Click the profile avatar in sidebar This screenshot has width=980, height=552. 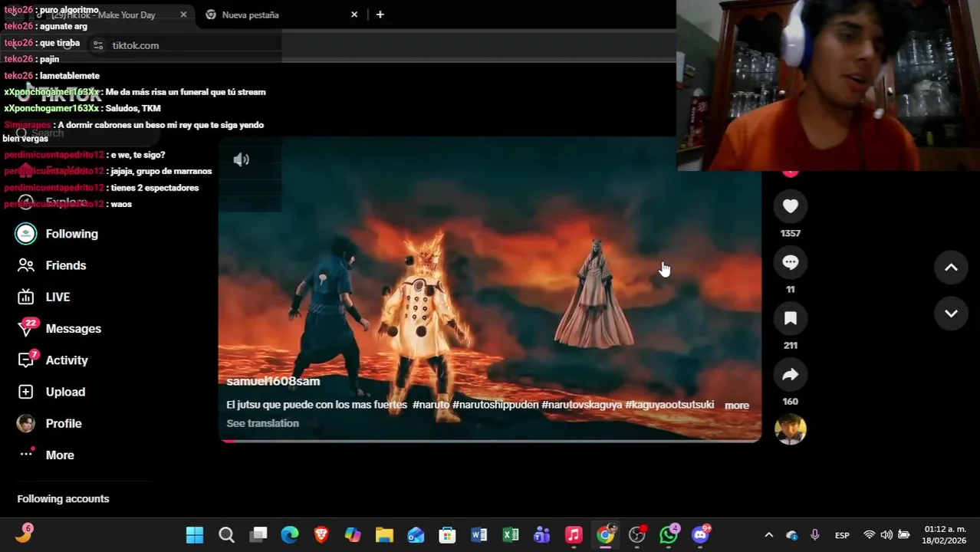coord(26,423)
